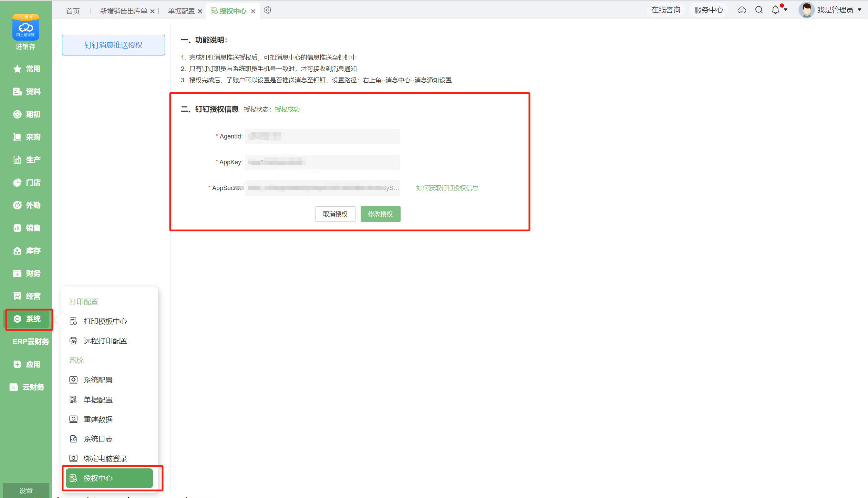Open the 库存 inventory sidebar menu

[26, 251]
